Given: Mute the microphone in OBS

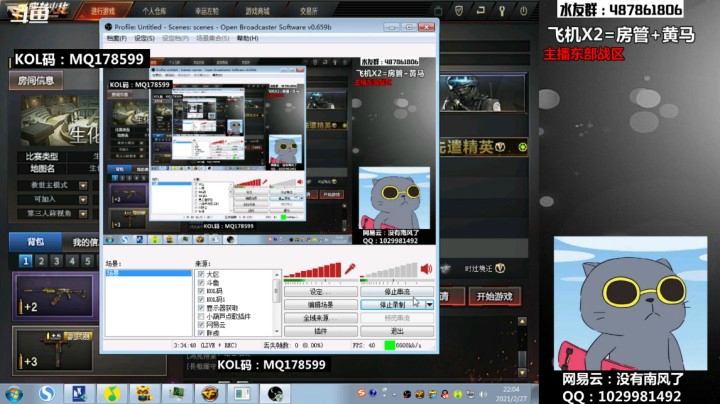Looking at the screenshot, I should coord(350,269).
